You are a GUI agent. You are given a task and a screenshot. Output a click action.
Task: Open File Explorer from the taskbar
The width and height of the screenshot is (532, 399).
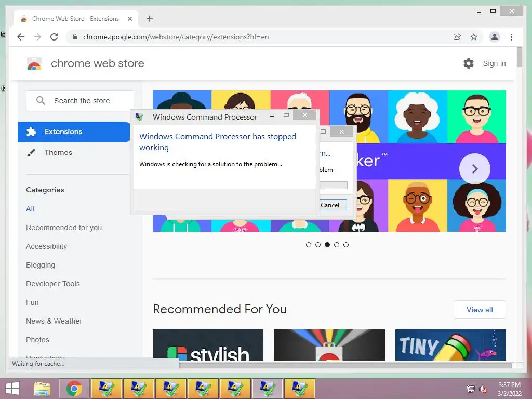tap(42, 389)
